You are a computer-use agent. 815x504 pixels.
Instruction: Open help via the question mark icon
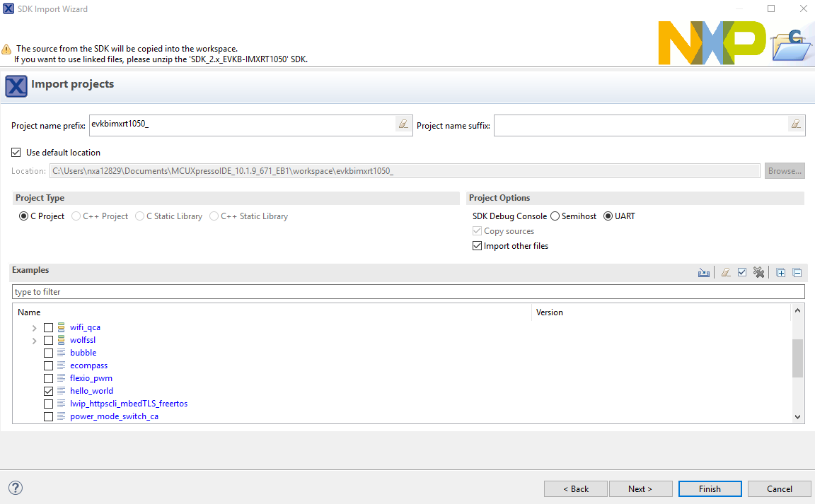(16, 488)
